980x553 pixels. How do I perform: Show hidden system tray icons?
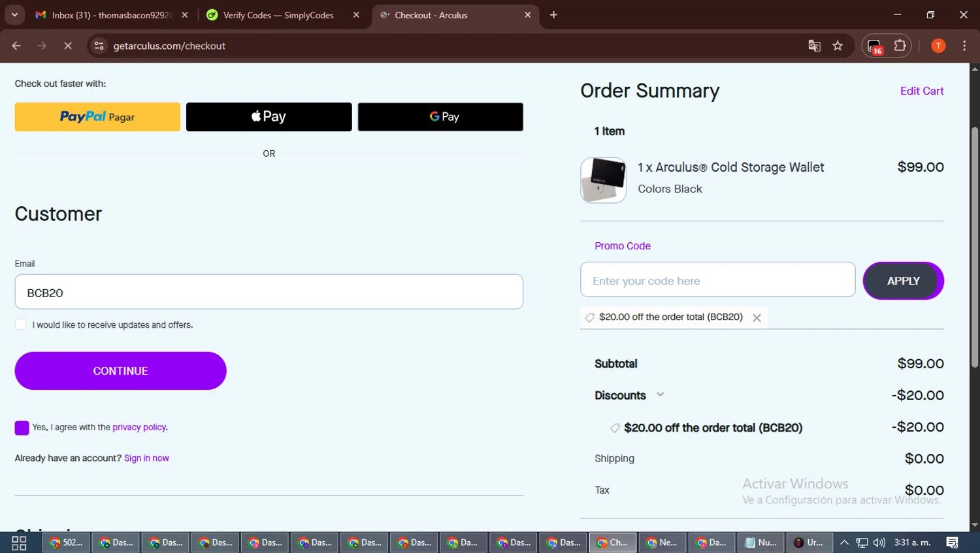(x=844, y=543)
